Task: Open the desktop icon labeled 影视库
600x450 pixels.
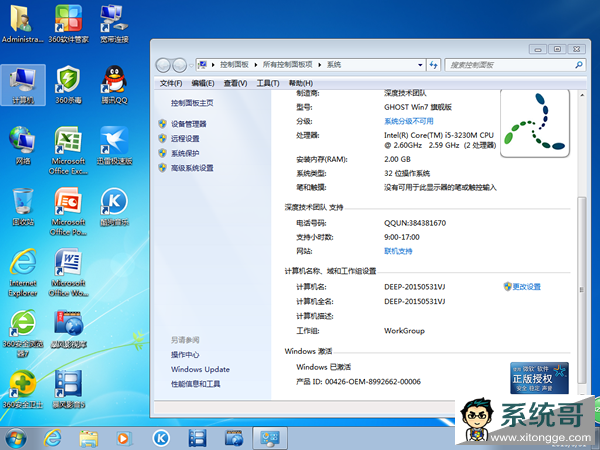Action: pyautogui.click(x=68, y=329)
